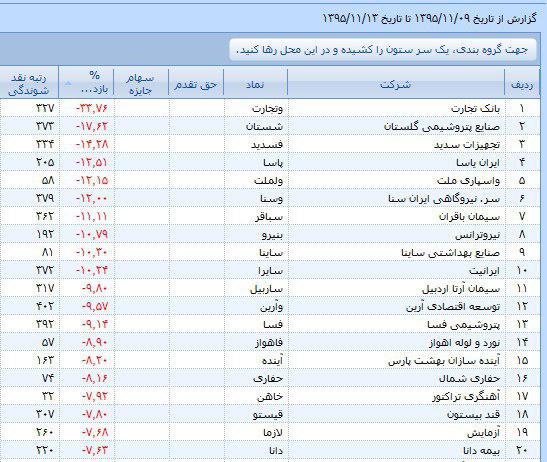Click liquidity rank ۵۸

(x=48, y=181)
